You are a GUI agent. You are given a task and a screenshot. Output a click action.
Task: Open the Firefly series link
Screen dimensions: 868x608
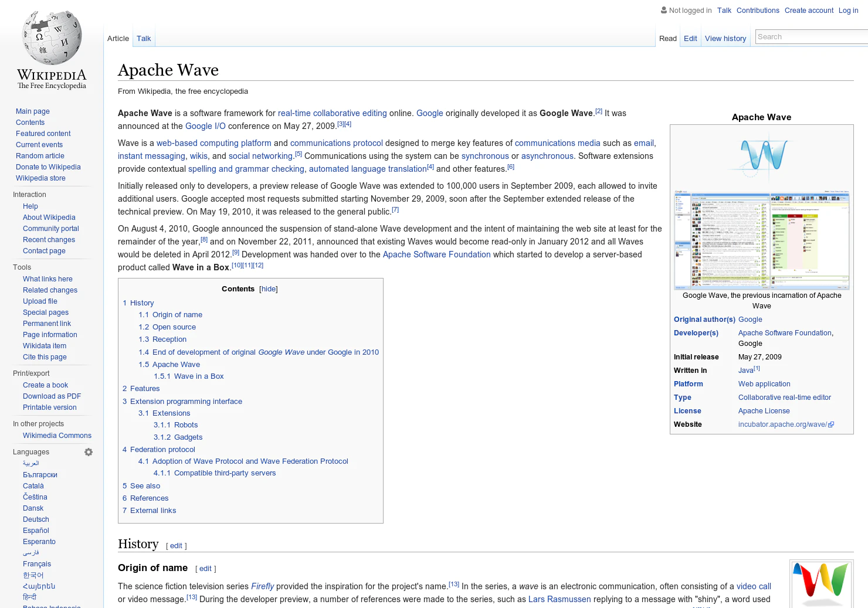[x=263, y=586]
